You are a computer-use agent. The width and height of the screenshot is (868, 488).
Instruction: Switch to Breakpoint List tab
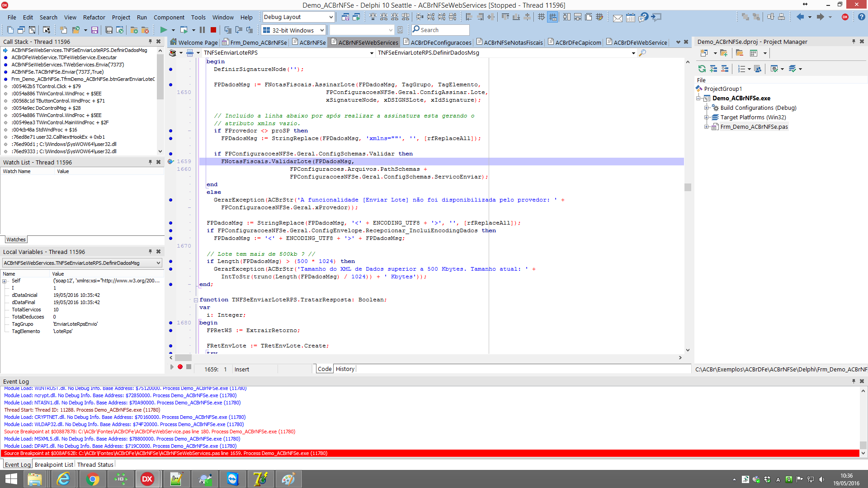tap(54, 465)
